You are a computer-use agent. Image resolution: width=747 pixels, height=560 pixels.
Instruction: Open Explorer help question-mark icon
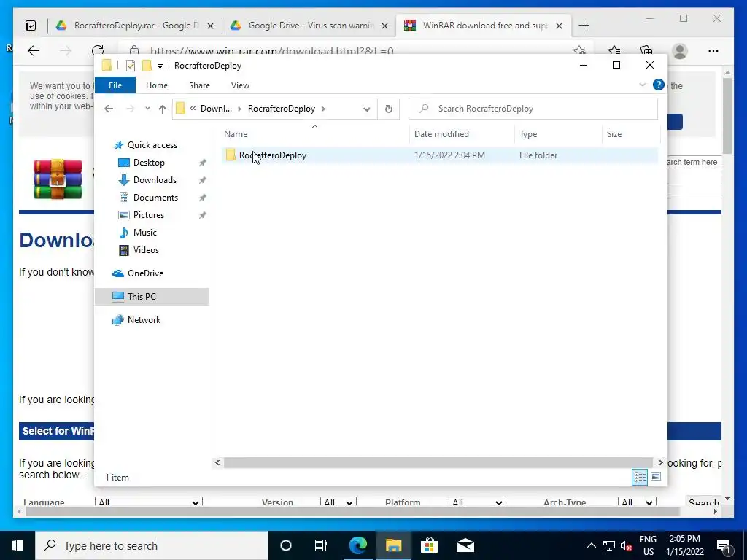pos(659,85)
